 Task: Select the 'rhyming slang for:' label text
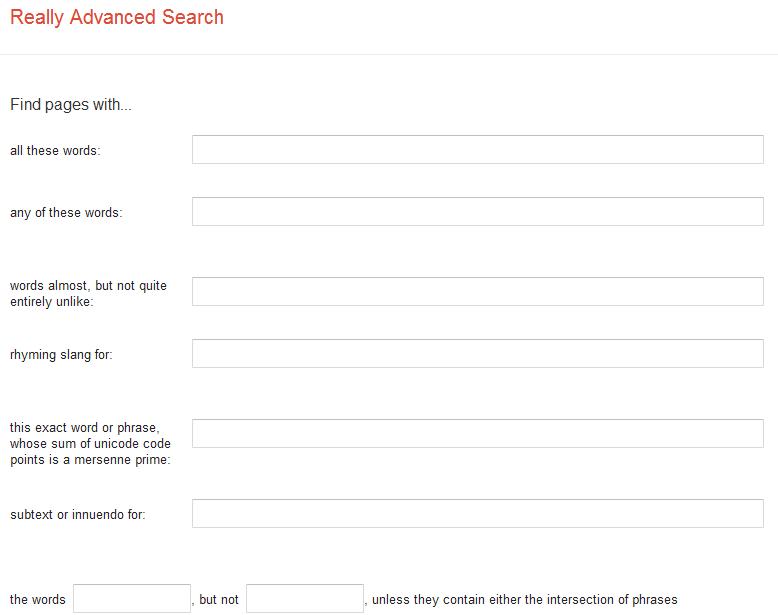coord(61,354)
